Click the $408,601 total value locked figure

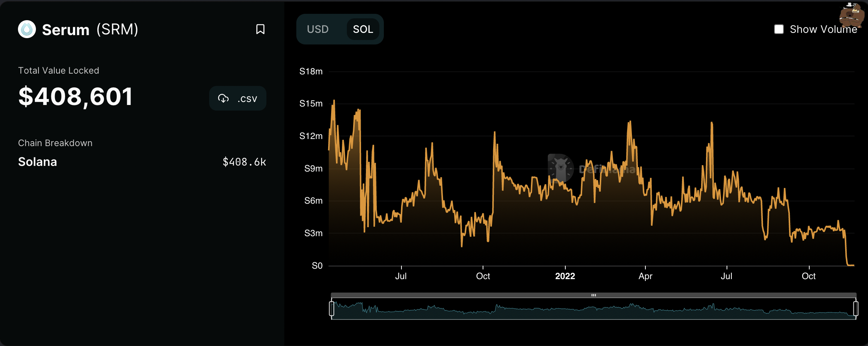pos(76,96)
